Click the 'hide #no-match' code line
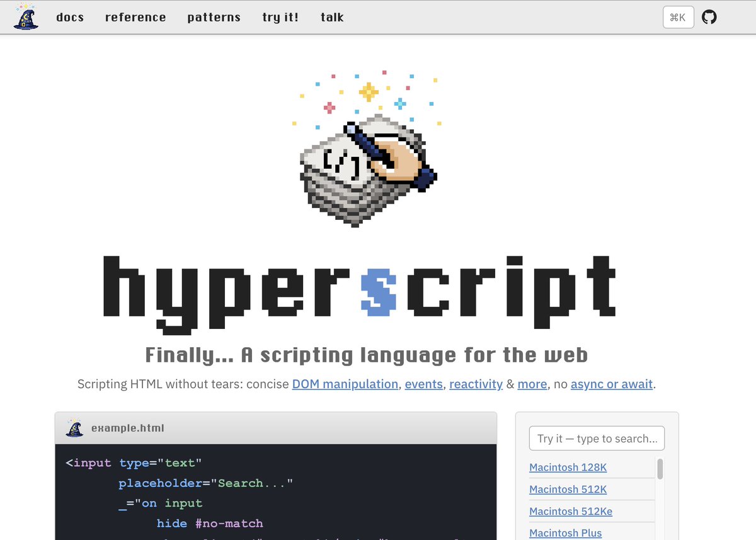This screenshot has width=756, height=540. click(x=210, y=524)
